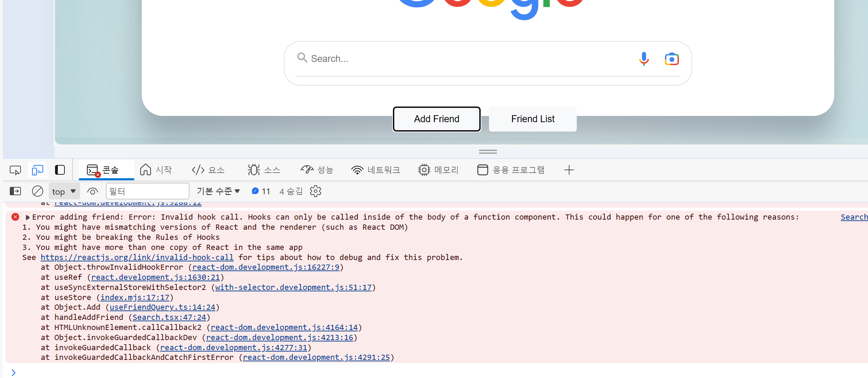Screen dimensions: 868x378
Task: Switch to the 성능 tab
Action: pyautogui.click(x=317, y=170)
